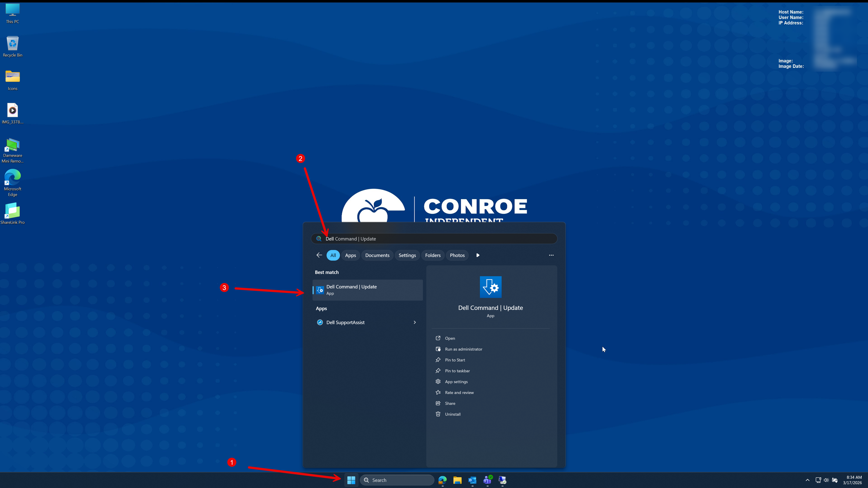Select Run as administrator option
The height and width of the screenshot is (488, 868).
pos(463,349)
